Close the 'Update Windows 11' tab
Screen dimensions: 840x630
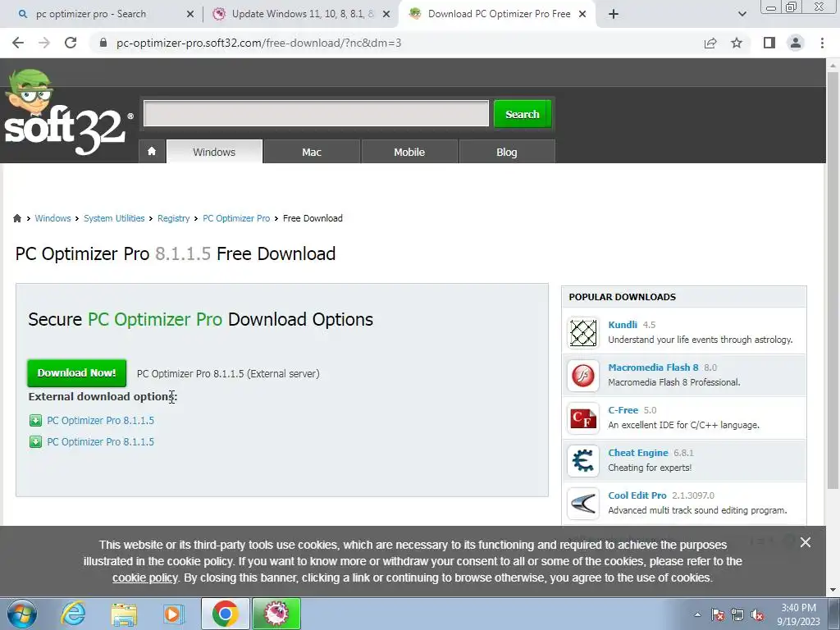click(x=386, y=15)
